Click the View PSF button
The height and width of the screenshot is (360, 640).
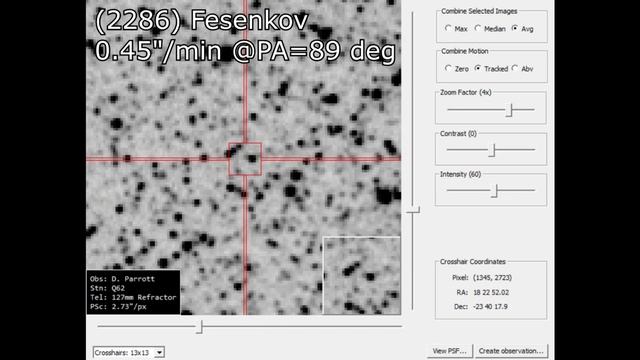pos(449,351)
